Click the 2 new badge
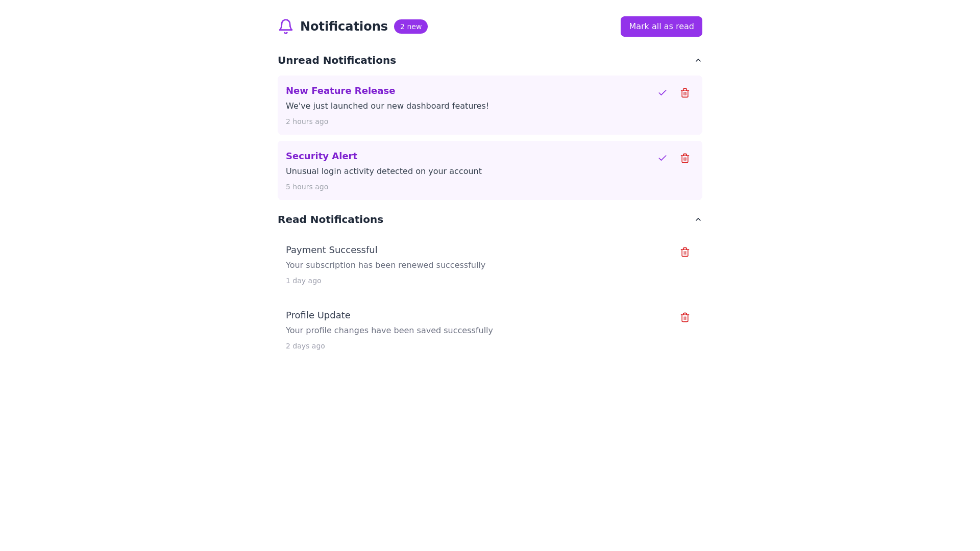The height and width of the screenshot is (551, 980). tap(411, 27)
